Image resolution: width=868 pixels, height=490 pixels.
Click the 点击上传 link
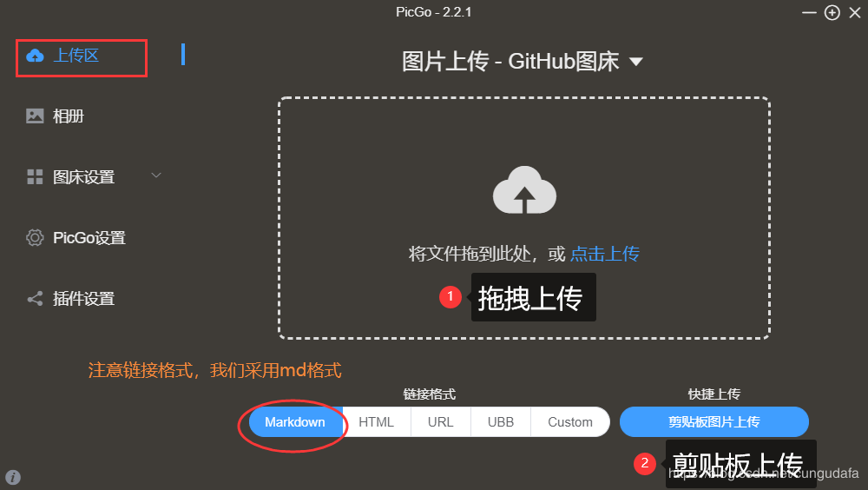604,254
